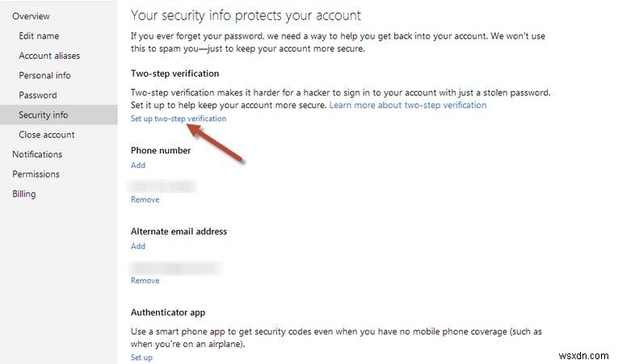Add a new phone number
Image resolution: width=618 pixels, height=364 pixels.
tap(138, 165)
